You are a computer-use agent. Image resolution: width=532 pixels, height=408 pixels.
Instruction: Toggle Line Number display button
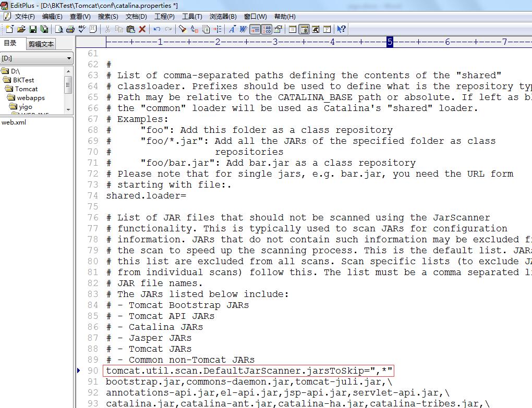[267, 29]
